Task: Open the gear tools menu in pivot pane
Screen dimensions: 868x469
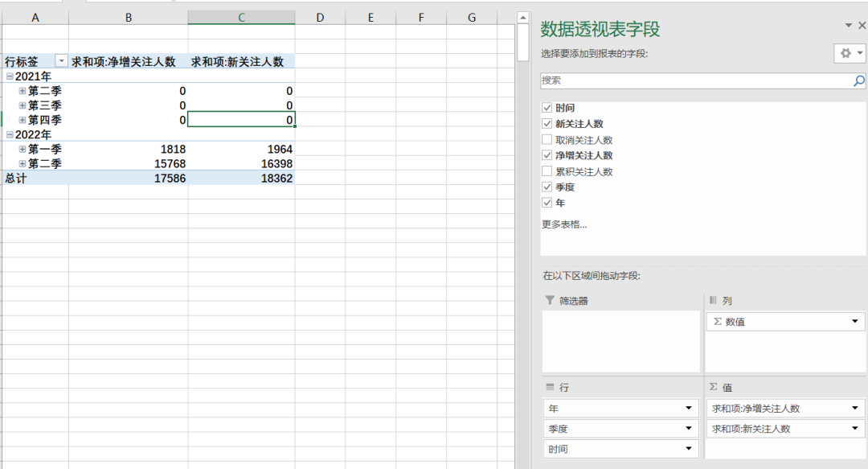Action: 850,53
